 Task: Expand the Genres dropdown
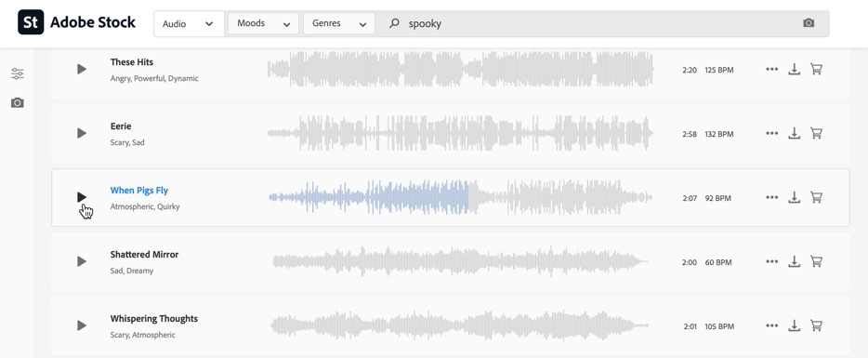(x=339, y=24)
